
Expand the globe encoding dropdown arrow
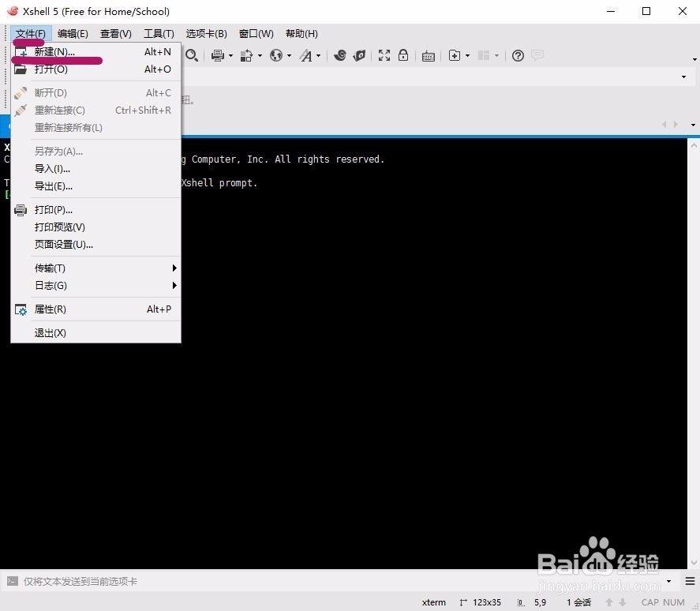tap(290, 56)
